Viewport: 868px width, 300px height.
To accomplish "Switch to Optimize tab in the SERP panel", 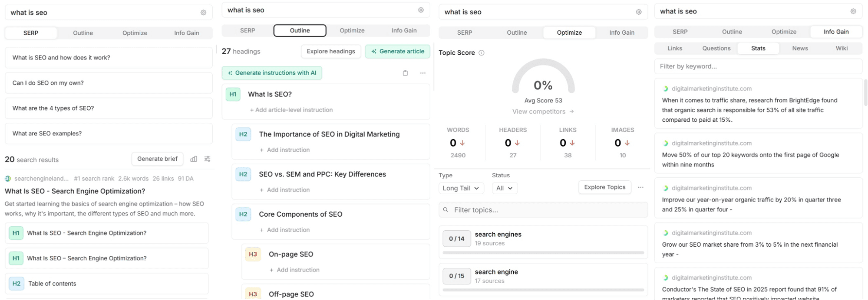I will [135, 33].
